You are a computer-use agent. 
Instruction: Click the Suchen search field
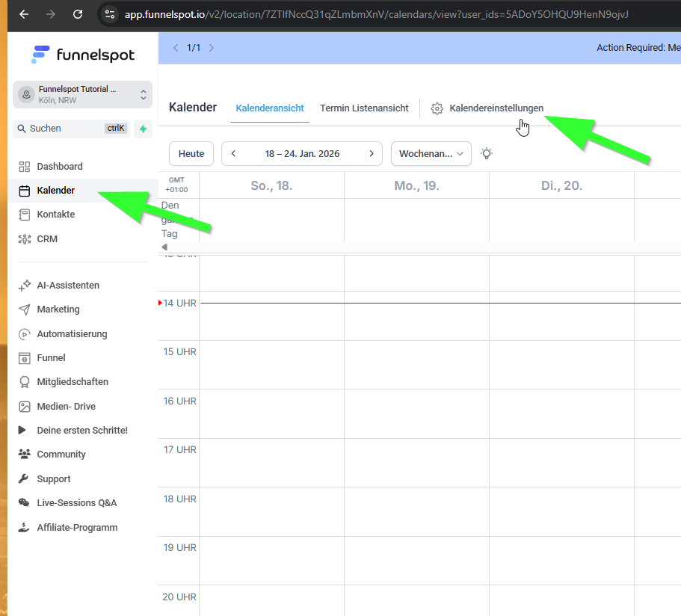pyautogui.click(x=71, y=128)
